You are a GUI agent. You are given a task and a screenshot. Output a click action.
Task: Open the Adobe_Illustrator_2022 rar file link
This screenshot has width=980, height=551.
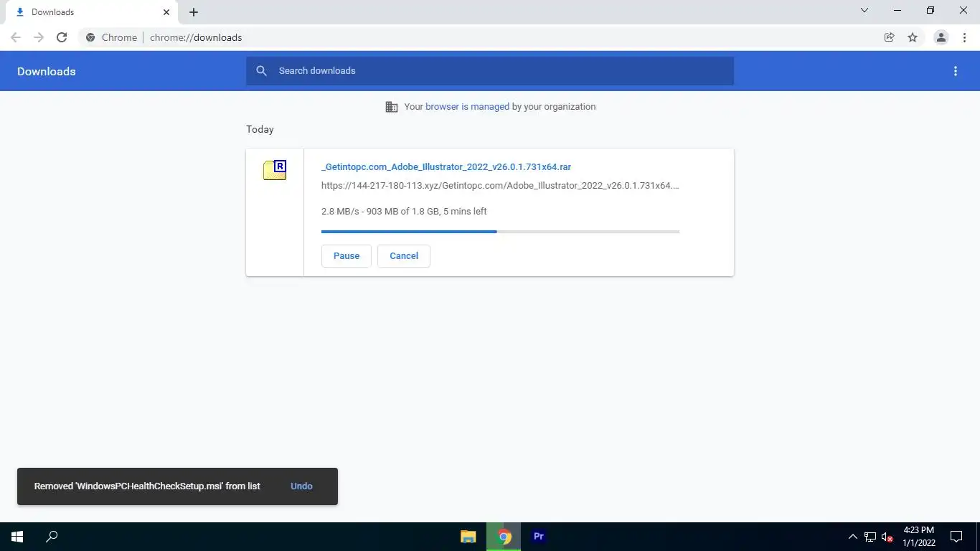[x=446, y=167]
